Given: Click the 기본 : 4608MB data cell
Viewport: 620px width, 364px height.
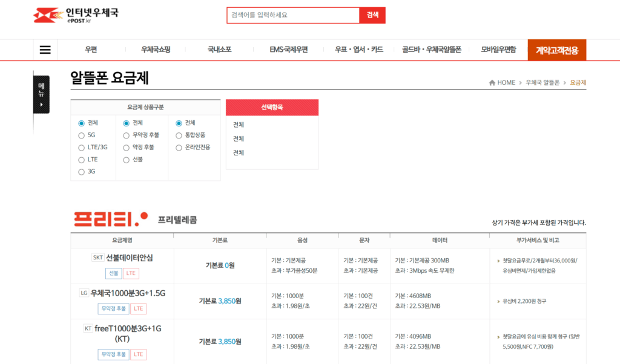Looking at the screenshot, I should pyautogui.click(x=413, y=296).
